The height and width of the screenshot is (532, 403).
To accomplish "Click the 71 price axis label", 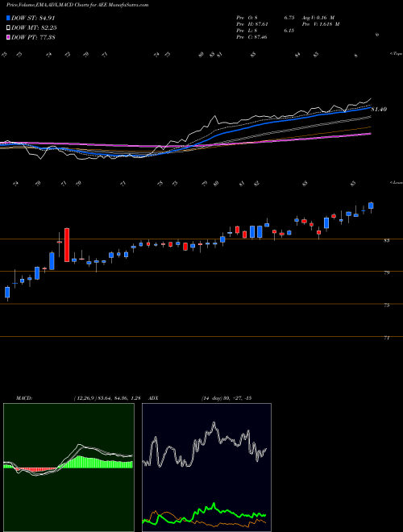I will tap(386, 338).
